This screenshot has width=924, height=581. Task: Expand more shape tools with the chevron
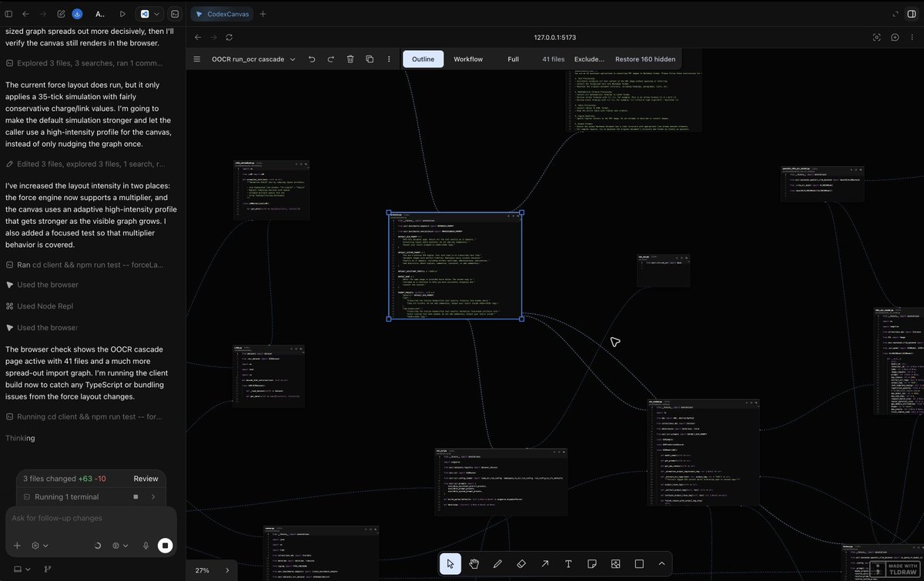[x=661, y=563]
